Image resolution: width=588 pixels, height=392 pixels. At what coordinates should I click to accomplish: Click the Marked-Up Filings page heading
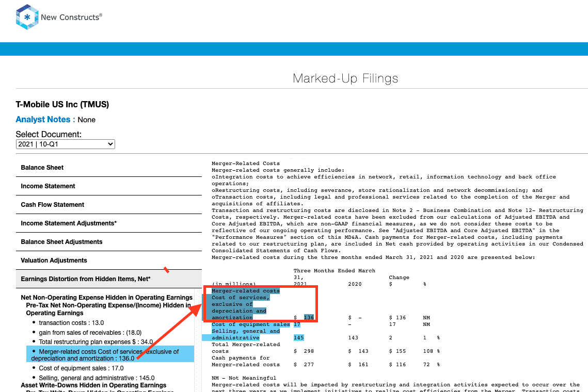[x=345, y=78]
